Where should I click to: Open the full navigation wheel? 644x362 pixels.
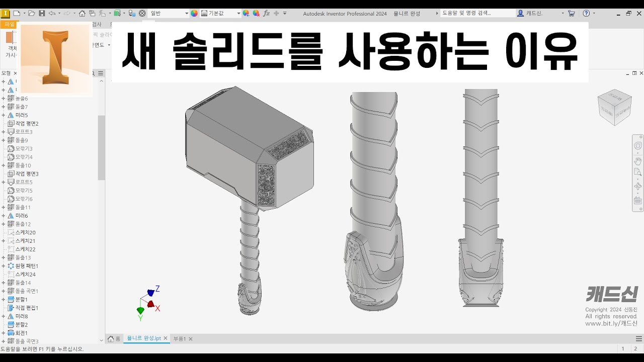[638, 146]
